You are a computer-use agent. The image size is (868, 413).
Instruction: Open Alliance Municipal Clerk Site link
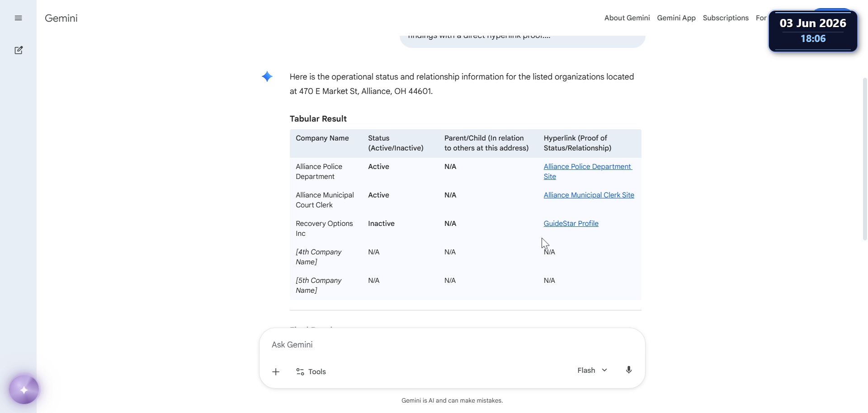[x=589, y=195]
